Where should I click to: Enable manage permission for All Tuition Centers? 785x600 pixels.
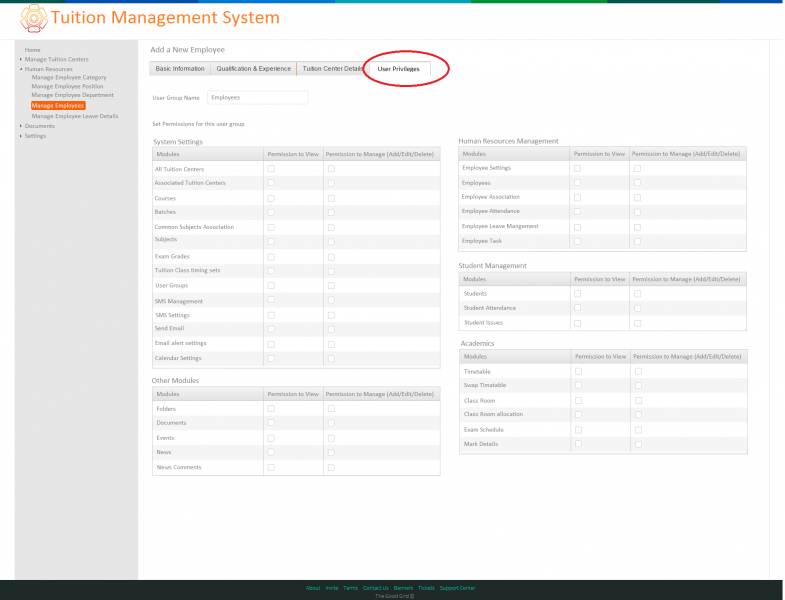[x=331, y=169]
